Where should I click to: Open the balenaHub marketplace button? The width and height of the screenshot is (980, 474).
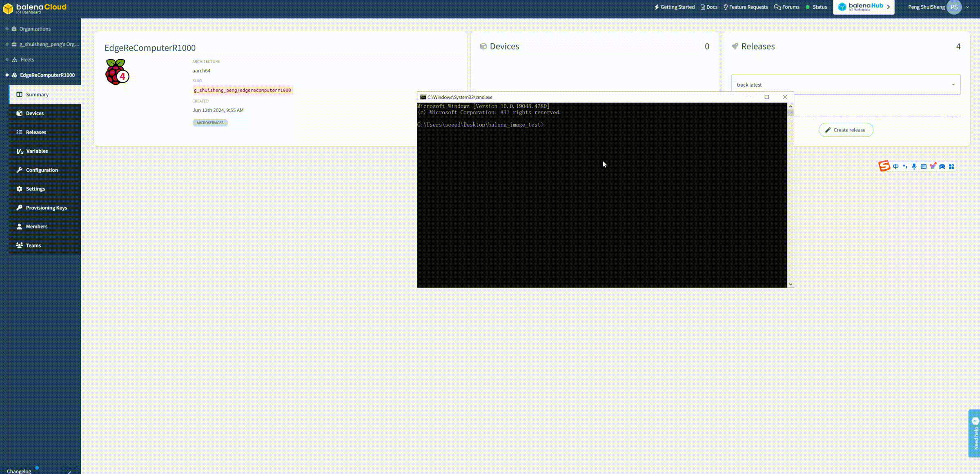coord(864,7)
